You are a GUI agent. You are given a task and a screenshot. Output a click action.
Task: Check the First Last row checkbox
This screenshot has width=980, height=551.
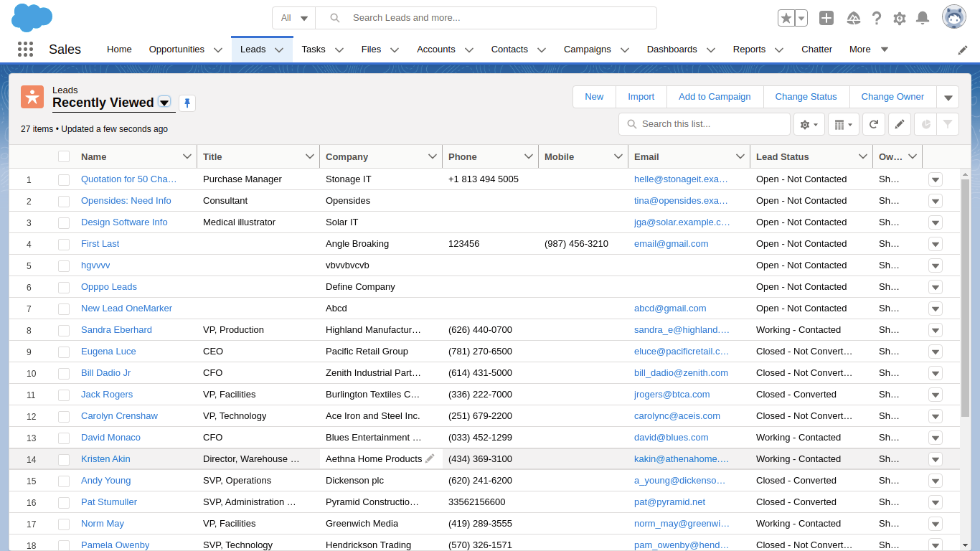tap(64, 244)
